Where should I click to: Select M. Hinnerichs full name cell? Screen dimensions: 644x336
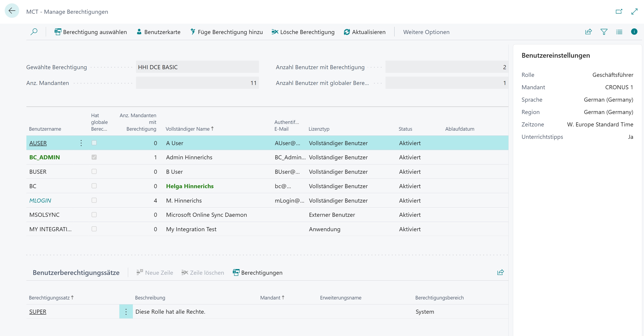(x=184, y=201)
